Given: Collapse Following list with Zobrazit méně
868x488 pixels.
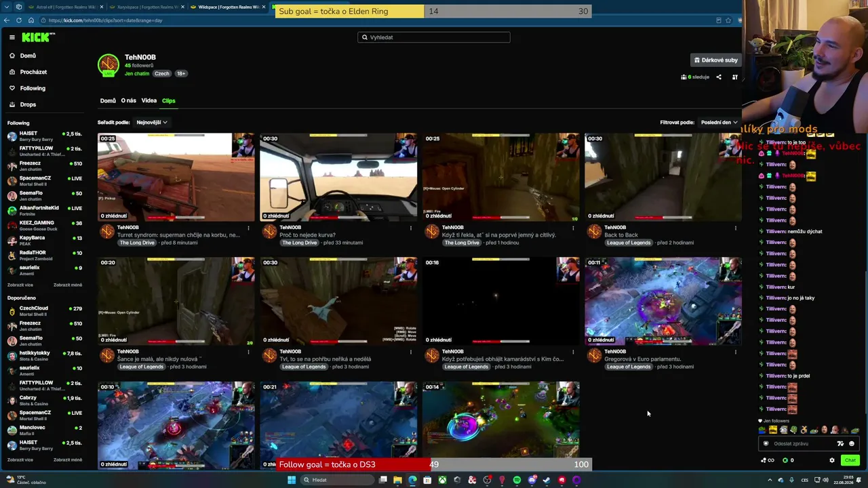Looking at the screenshot, I should [68, 285].
